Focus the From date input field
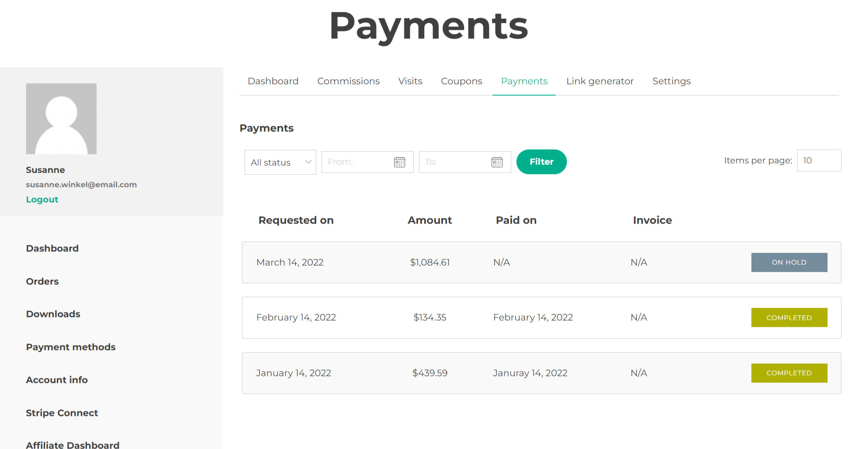Screen dimensions: 868x449 [368, 162]
